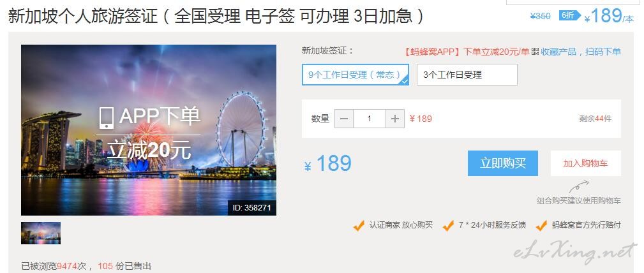Click the orange checkmark beside 7*24小时服务反馈
The height and width of the screenshot is (273, 644).
(449, 225)
